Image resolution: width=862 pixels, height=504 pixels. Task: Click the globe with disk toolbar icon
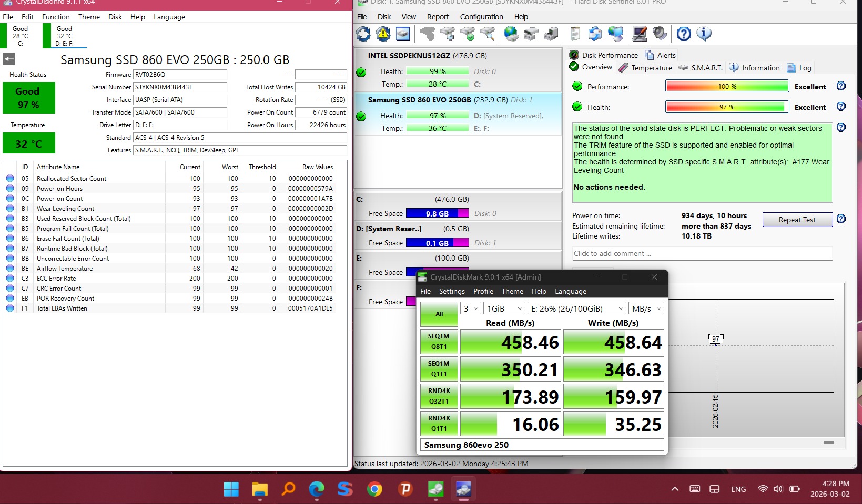coord(511,34)
